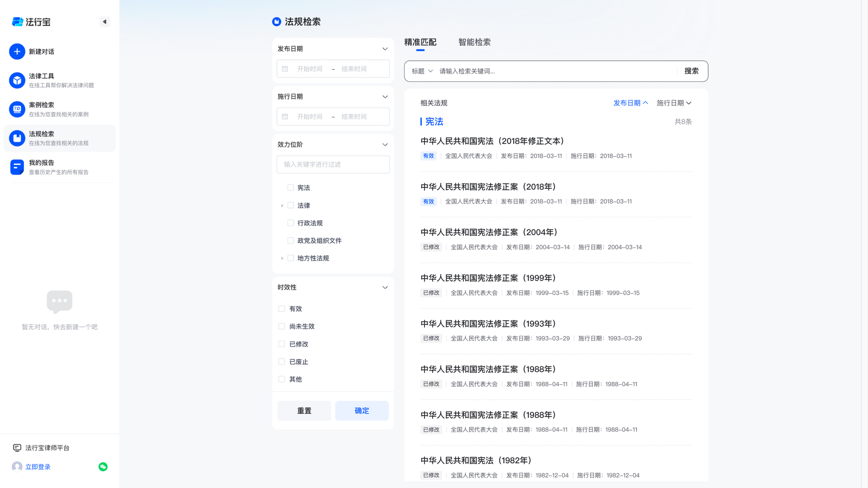Check the 地方性法规 checkbox
The image size is (868, 488).
coord(291,258)
